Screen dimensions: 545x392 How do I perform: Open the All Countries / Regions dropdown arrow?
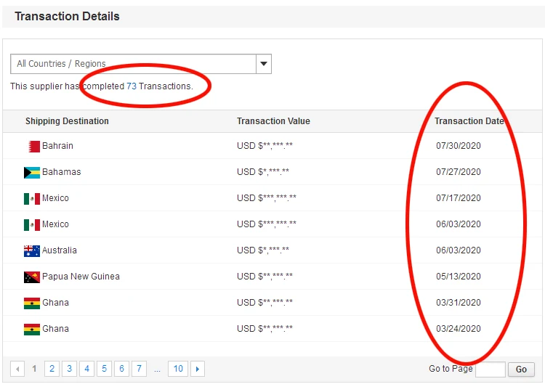coord(264,64)
